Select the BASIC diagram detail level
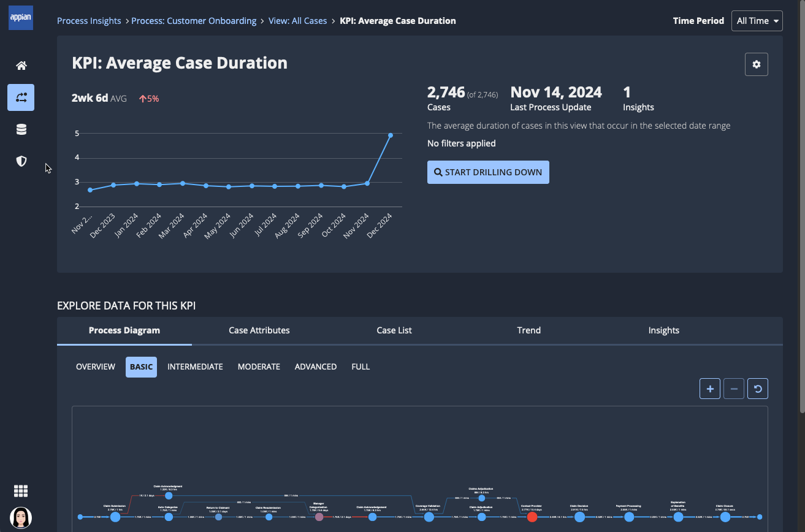The width and height of the screenshot is (805, 532). coord(141,367)
